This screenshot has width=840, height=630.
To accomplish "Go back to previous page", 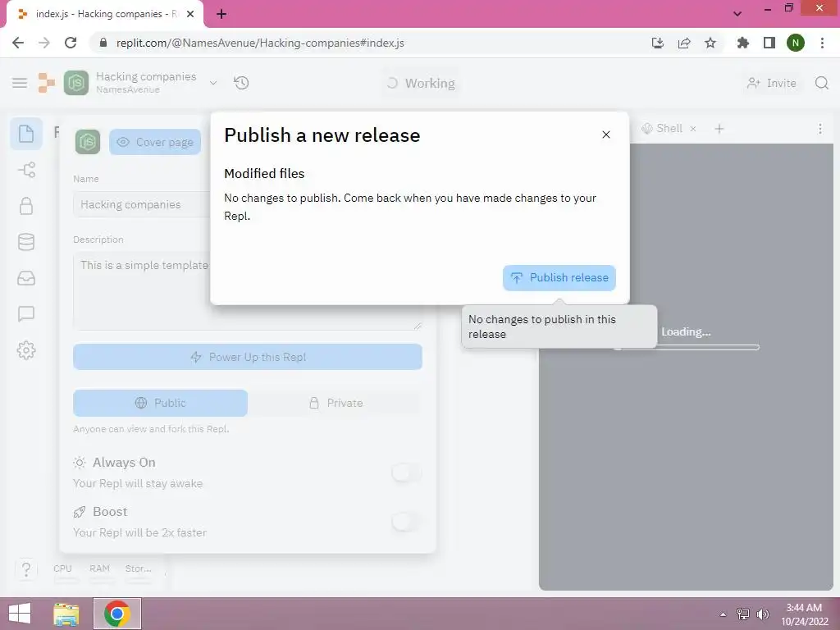I will (x=18, y=43).
